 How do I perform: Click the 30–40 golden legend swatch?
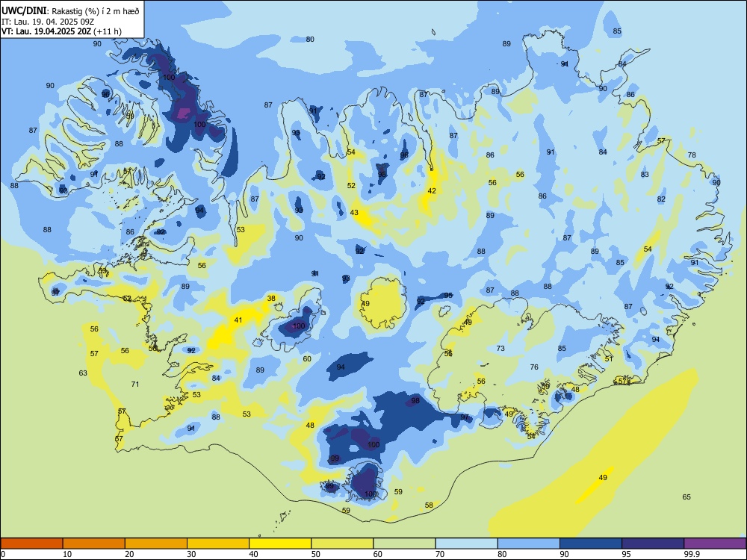click(x=218, y=544)
